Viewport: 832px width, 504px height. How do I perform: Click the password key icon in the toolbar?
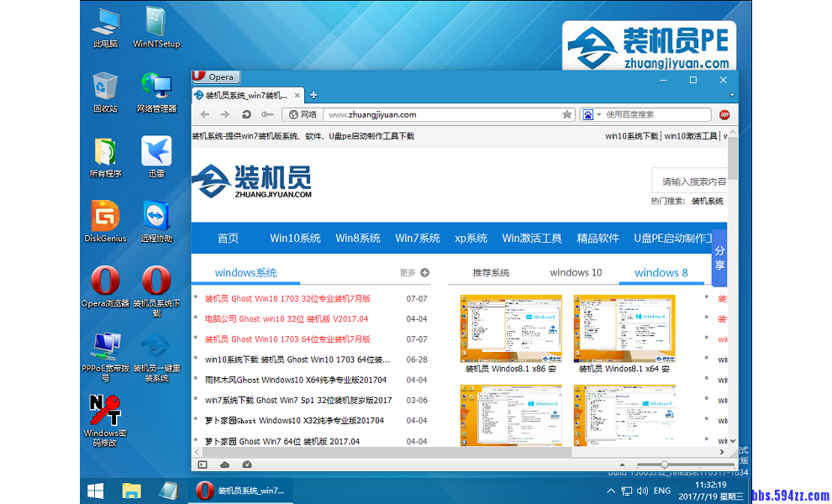point(266,115)
